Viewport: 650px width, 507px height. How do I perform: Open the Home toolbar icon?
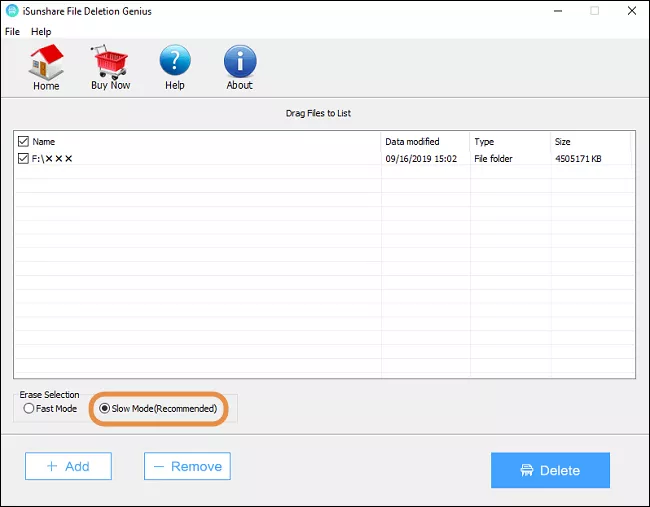[x=46, y=63]
